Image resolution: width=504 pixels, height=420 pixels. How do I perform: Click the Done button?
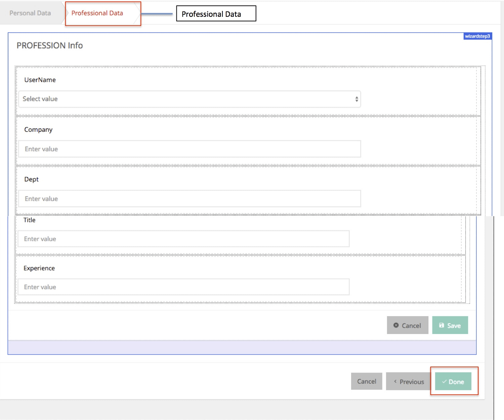[x=454, y=381]
